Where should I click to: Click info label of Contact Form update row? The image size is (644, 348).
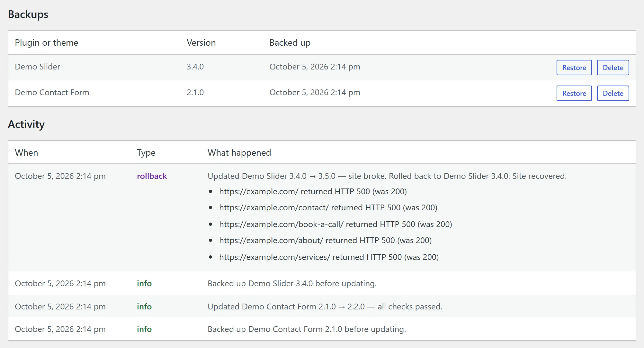point(144,307)
